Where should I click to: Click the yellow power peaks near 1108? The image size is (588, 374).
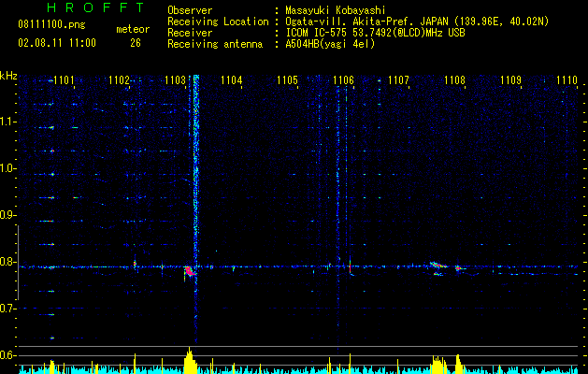click(x=447, y=364)
